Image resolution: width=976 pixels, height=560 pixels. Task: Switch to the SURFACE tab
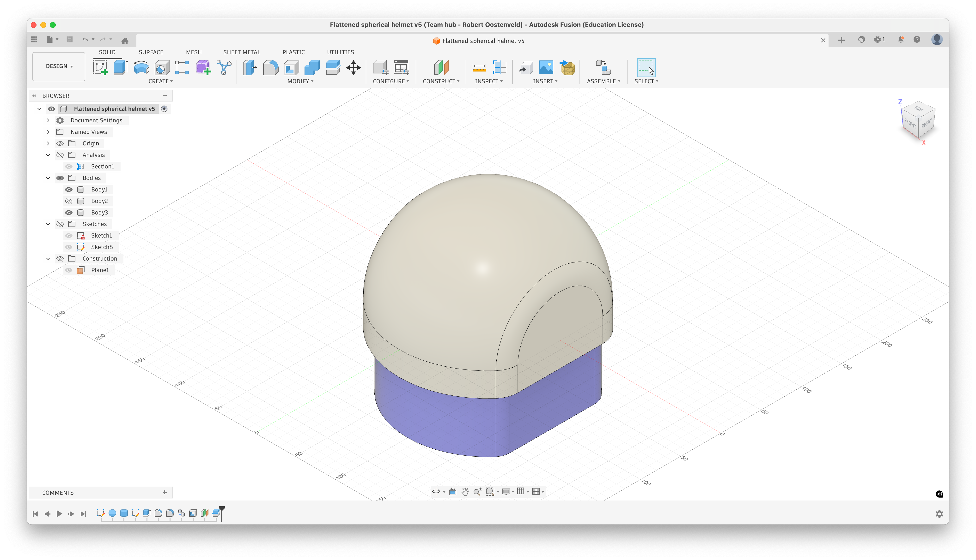151,52
